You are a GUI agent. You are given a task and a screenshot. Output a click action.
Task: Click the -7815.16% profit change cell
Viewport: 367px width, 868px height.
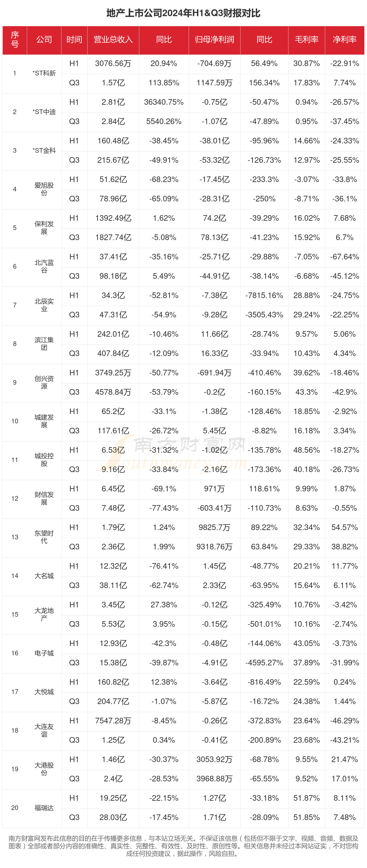pos(264,296)
